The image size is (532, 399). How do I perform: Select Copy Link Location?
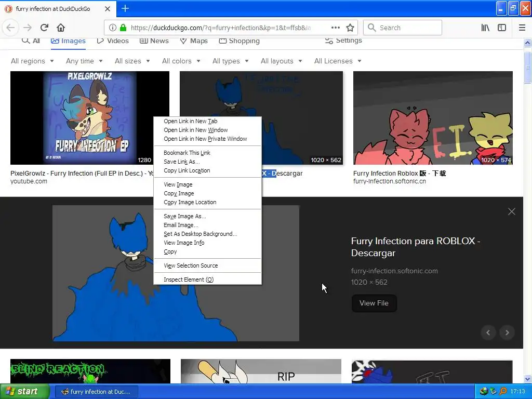pyautogui.click(x=207, y=170)
